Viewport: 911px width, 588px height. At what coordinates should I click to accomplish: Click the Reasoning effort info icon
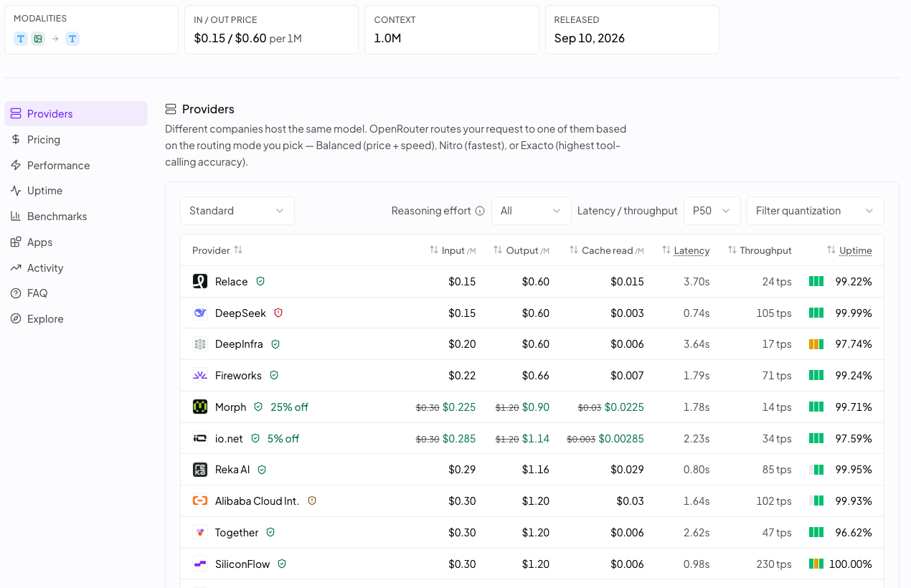pyautogui.click(x=480, y=211)
